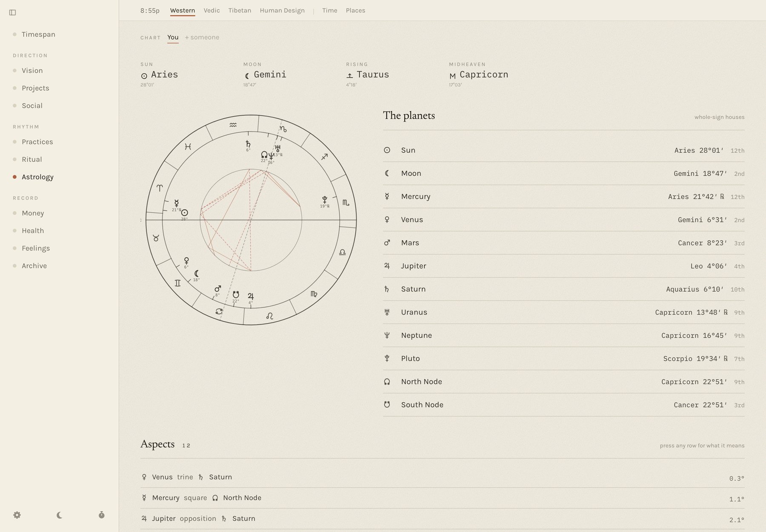Switch to the Vedic tab
Image resolution: width=766 pixels, height=532 pixels.
pyautogui.click(x=212, y=10)
